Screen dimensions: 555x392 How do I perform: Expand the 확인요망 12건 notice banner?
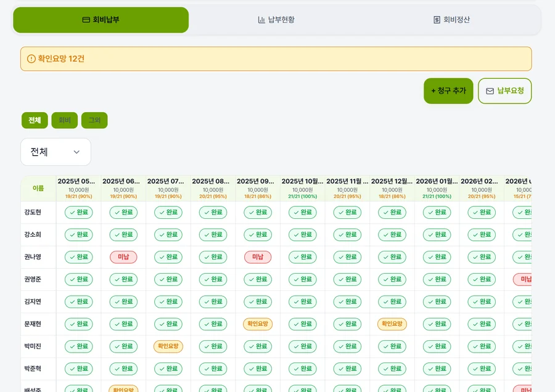click(x=276, y=59)
